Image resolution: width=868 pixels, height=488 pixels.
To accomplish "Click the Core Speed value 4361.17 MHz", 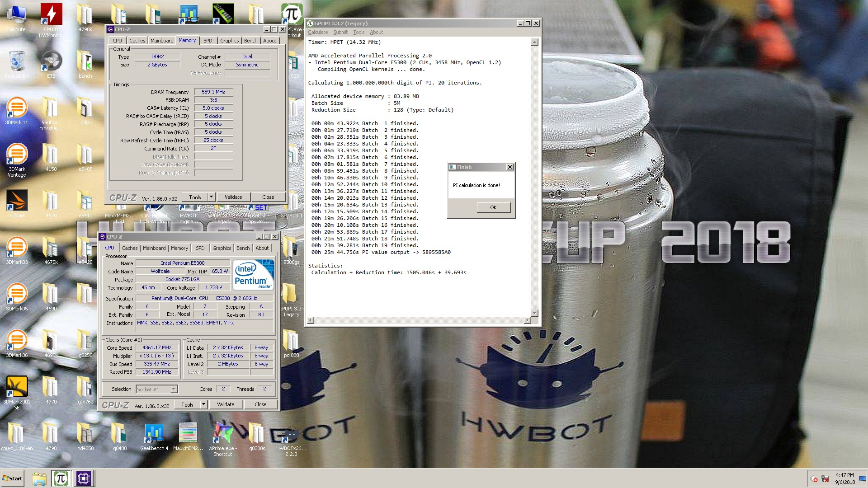I will pos(157,347).
